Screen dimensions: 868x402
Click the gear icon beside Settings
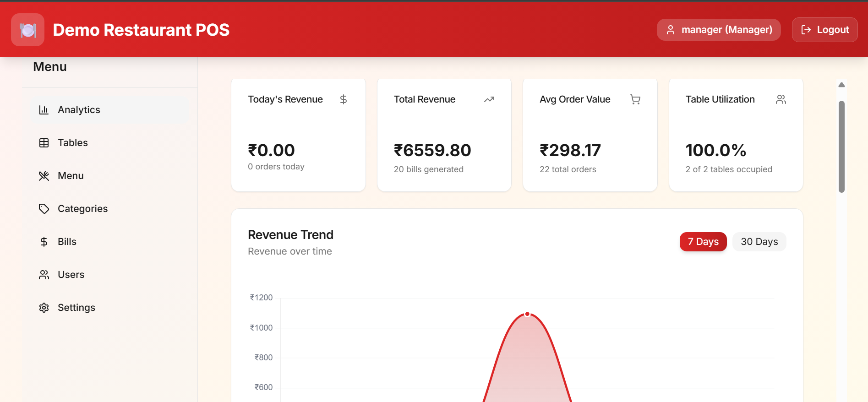point(44,308)
